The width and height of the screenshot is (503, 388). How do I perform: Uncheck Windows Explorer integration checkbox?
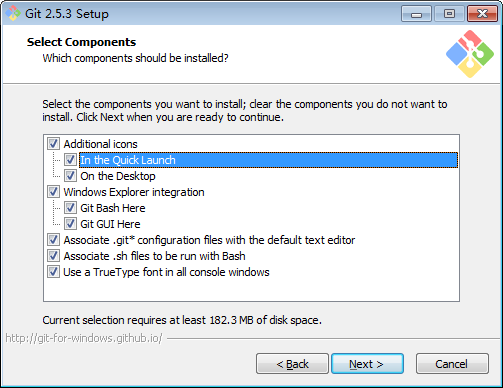click(53, 192)
